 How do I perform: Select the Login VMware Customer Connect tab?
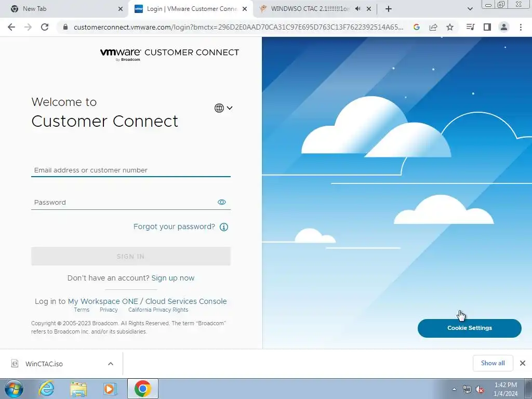191,9
